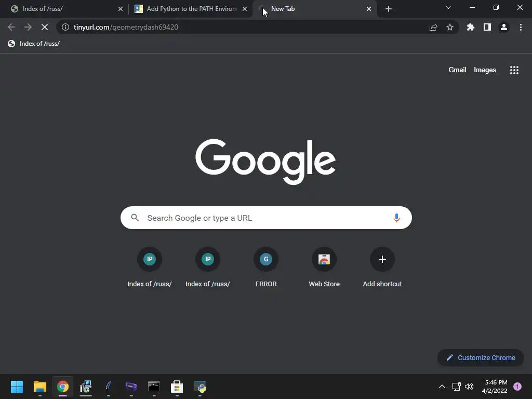
Task: Open the Gmail link
Action: [457, 70]
